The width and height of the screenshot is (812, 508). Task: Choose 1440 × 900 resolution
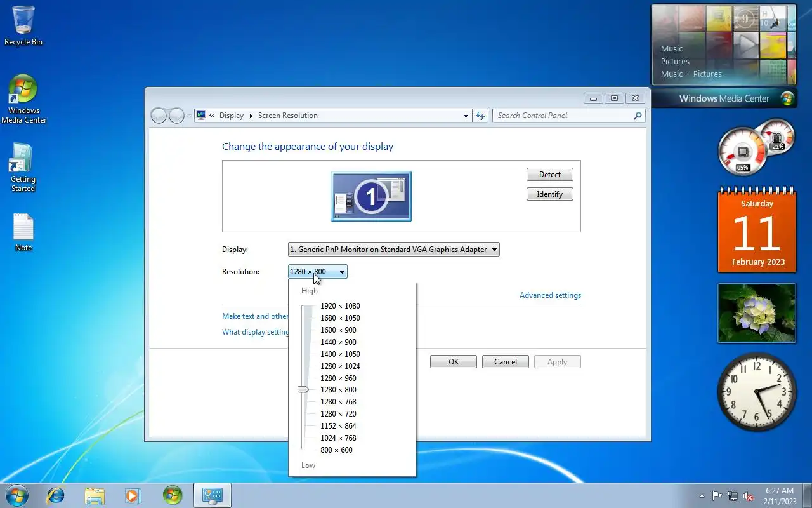(338, 342)
